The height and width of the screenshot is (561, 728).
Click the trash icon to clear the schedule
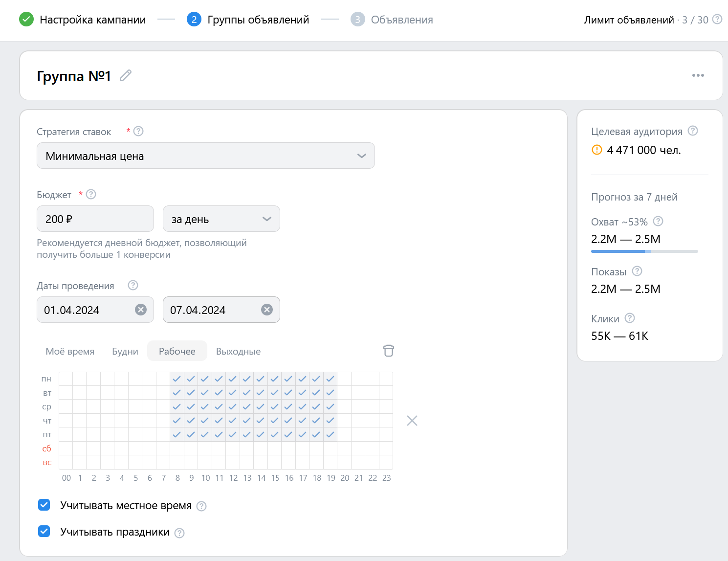(389, 351)
